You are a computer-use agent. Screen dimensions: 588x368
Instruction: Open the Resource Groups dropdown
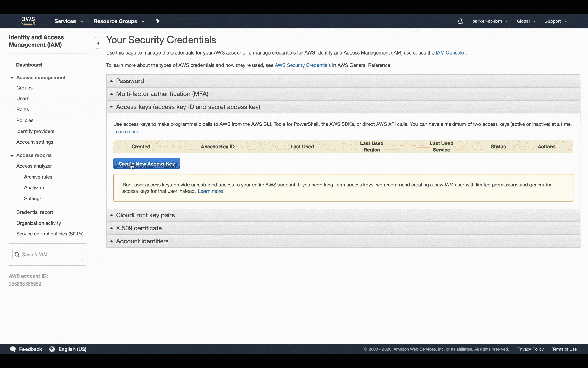(119, 21)
